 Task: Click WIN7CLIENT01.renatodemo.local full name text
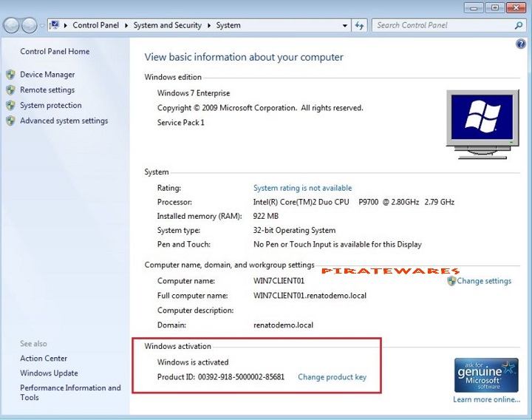pyautogui.click(x=310, y=296)
